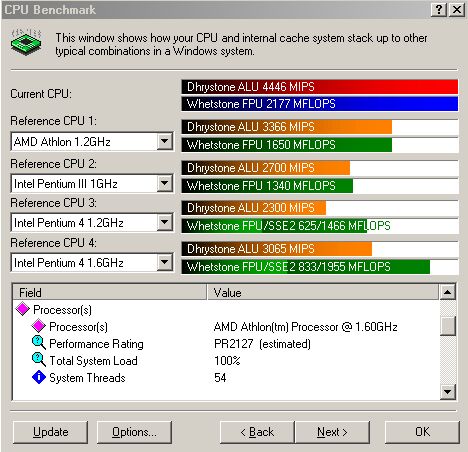Open the Reference CPU 4 dropdown arrow
Screen dimensions: 468x452
(x=164, y=262)
